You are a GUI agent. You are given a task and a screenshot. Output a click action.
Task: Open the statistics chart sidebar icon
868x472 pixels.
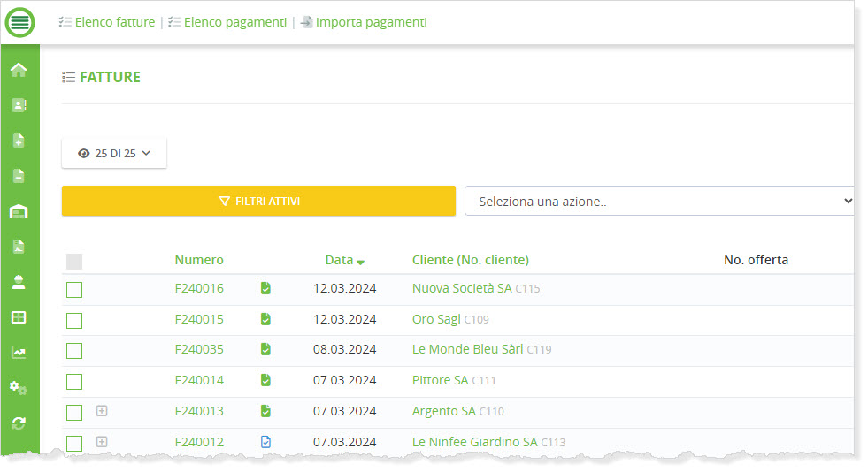pos(19,353)
